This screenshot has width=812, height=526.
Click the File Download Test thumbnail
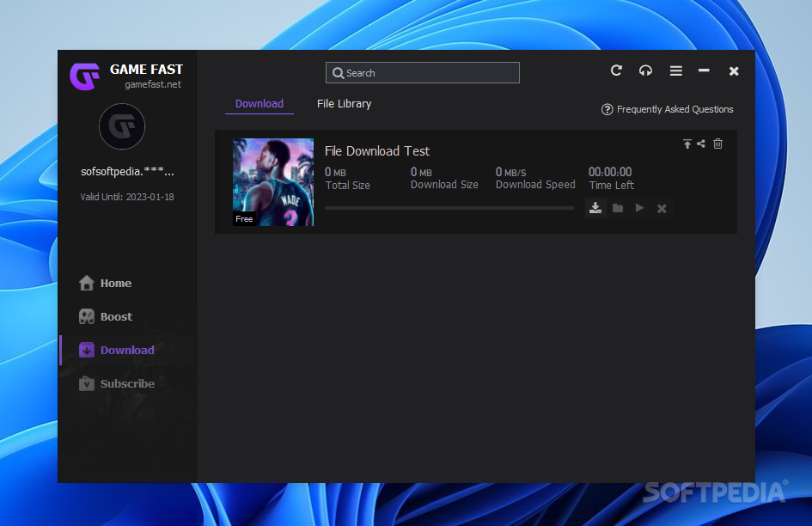coord(273,182)
